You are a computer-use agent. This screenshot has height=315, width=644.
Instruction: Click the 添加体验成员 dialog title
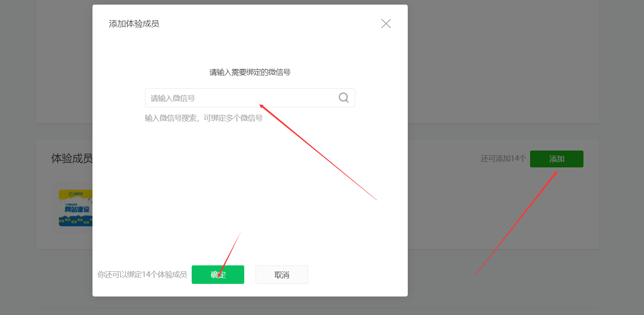tap(134, 24)
